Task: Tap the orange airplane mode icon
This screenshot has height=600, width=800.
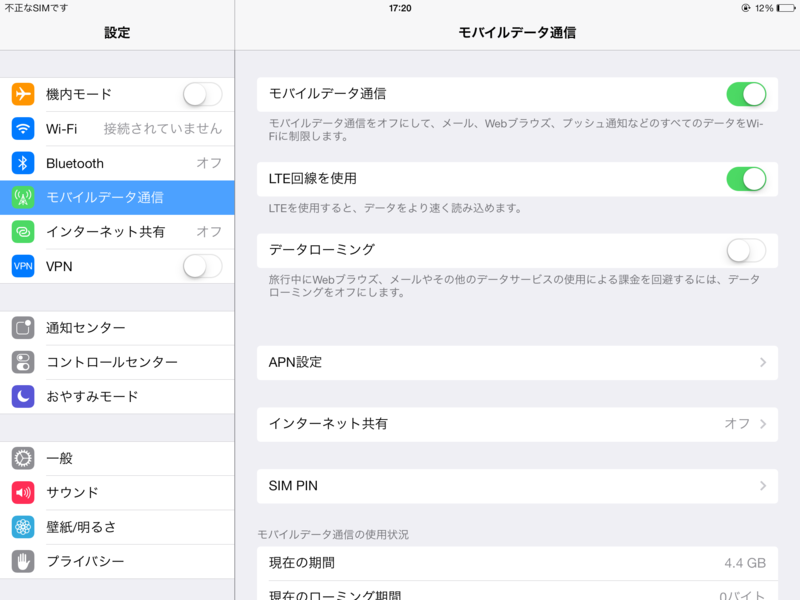Action: click(x=23, y=94)
